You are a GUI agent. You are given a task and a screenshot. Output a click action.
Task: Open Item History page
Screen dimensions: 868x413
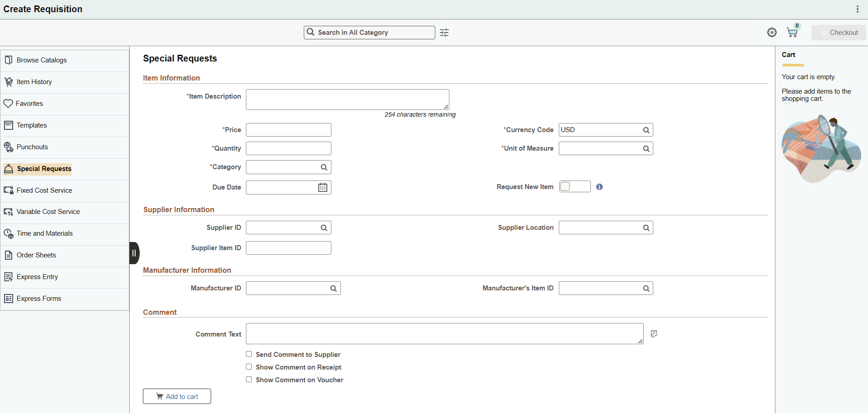click(x=65, y=82)
